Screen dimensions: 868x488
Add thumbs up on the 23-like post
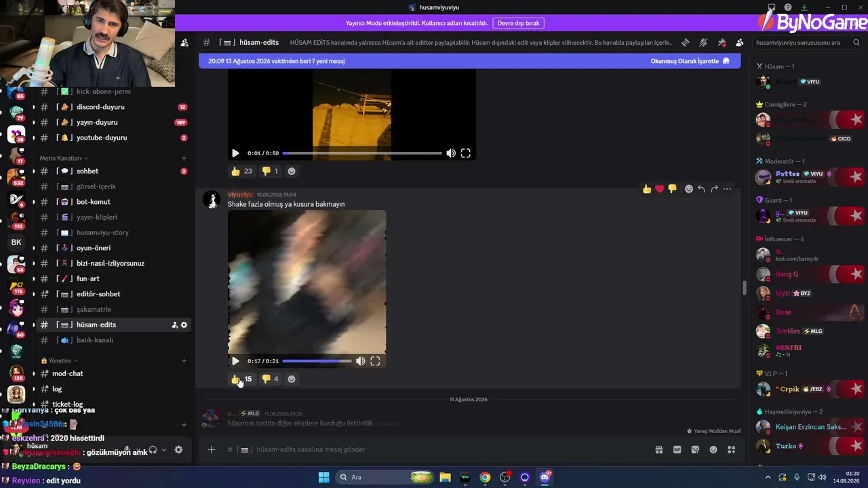click(242, 171)
